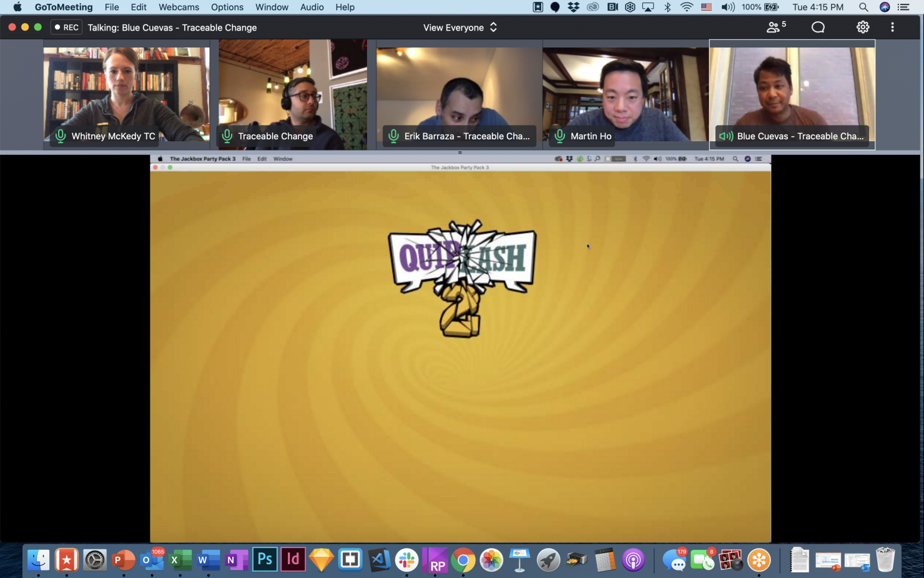The image size is (924, 578).
Task: Open Messages with 179 badge
Action: point(674,560)
